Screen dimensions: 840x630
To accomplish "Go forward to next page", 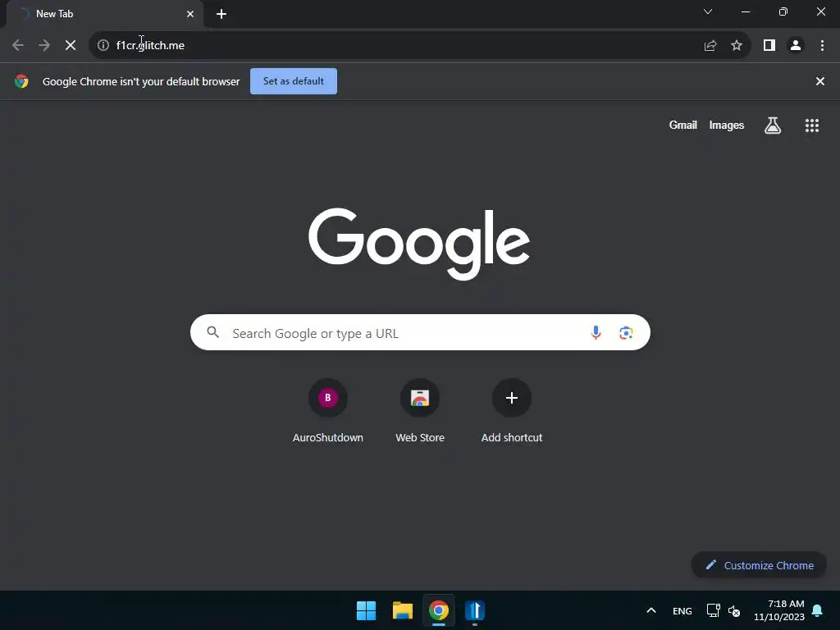I will 44,46.
